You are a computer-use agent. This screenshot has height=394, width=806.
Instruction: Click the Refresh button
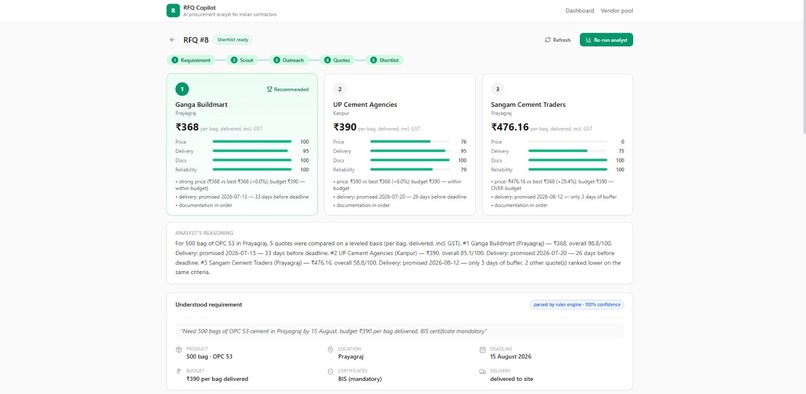coord(558,40)
